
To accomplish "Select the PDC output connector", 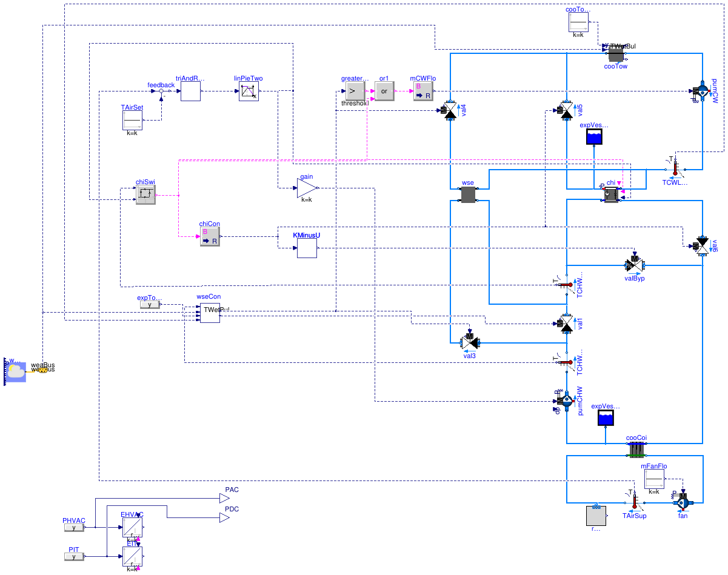I will click(x=224, y=518).
